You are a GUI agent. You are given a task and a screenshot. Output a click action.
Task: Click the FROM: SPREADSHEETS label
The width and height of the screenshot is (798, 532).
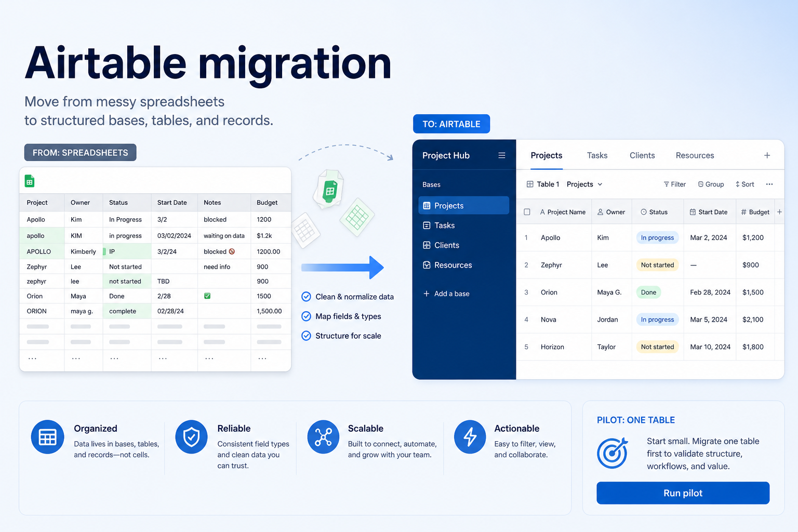[x=80, y=152]
